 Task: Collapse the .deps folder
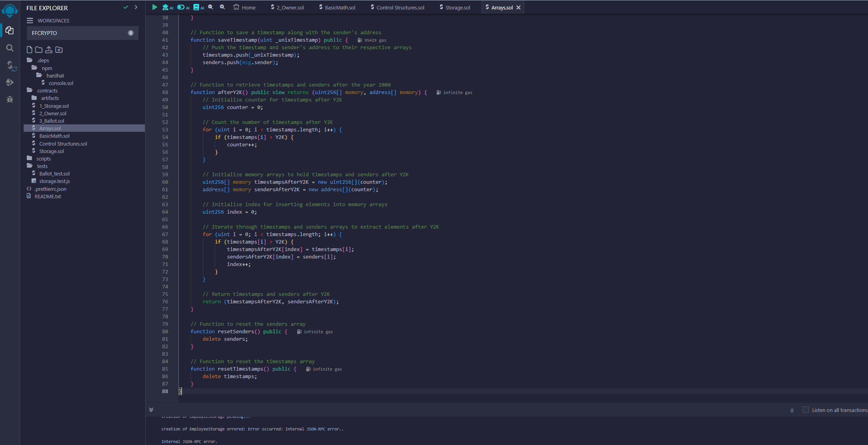click(38, 60)
